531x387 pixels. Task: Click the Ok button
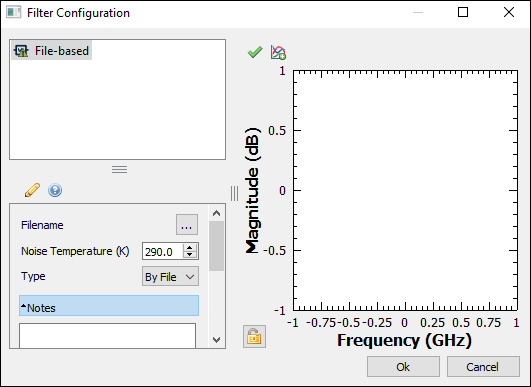(x=403, y=367)
